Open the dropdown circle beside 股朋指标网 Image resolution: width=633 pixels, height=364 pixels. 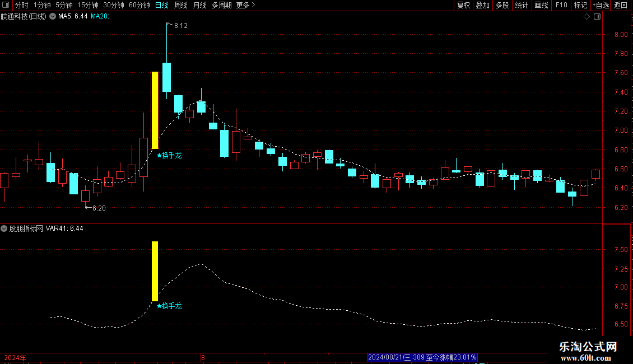[x=4, y=228]
